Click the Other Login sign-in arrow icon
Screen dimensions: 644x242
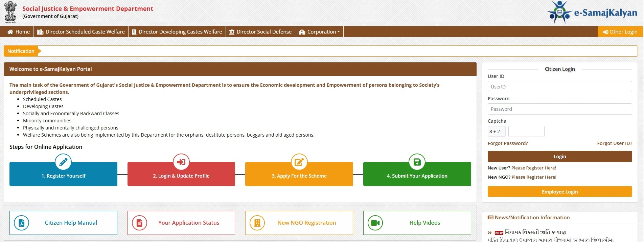click(x=606, y=32)
